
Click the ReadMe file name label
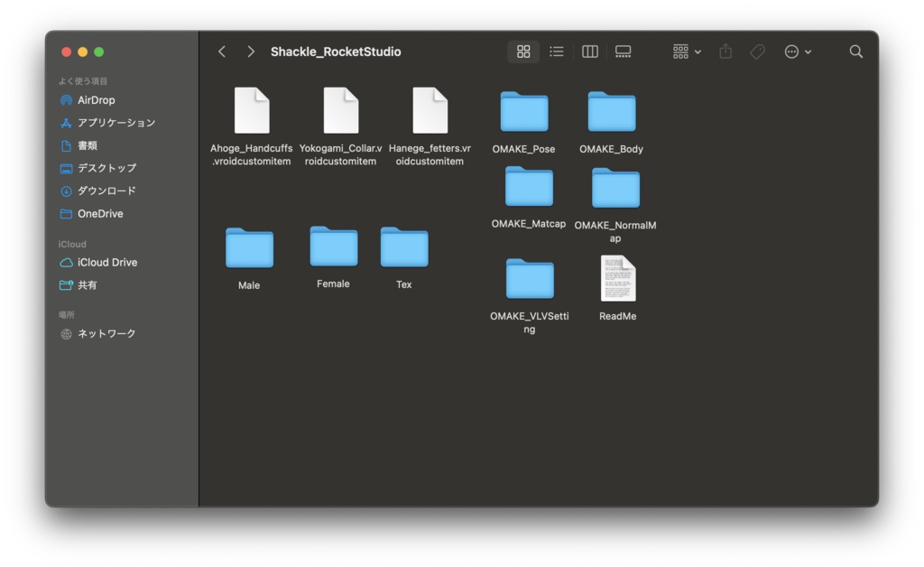click(x=617, y=317)
